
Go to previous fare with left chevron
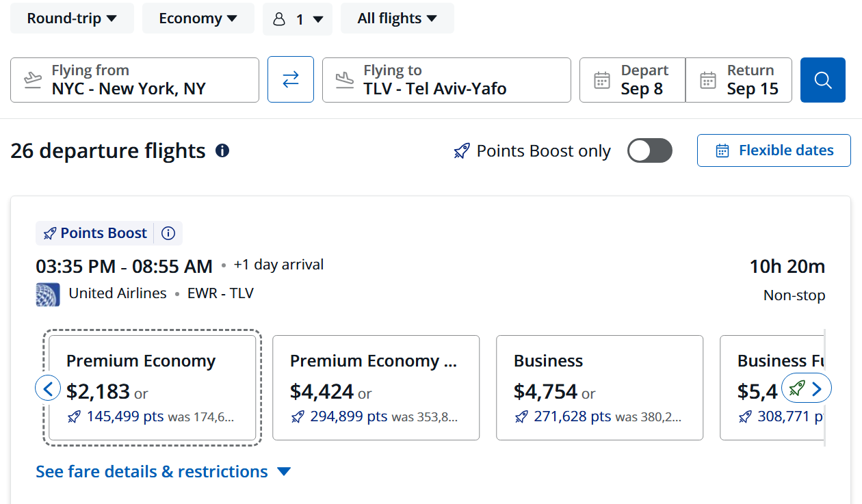(x=48, y=389)
